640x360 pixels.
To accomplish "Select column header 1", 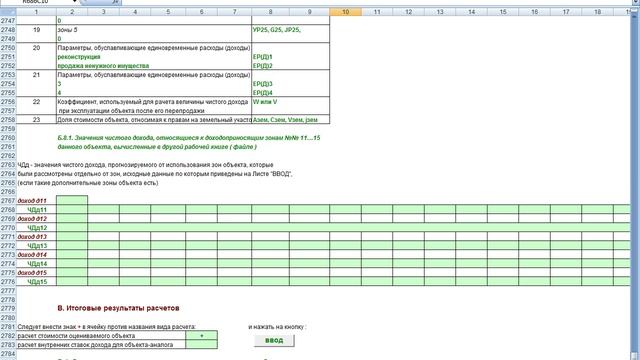I will (x=36, y=12).
